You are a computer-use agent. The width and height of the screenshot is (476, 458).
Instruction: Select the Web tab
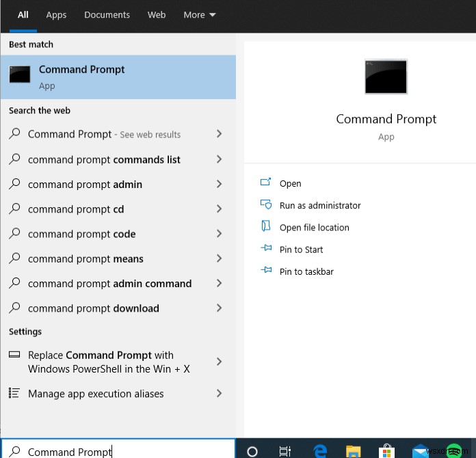[x=157, y=15]
